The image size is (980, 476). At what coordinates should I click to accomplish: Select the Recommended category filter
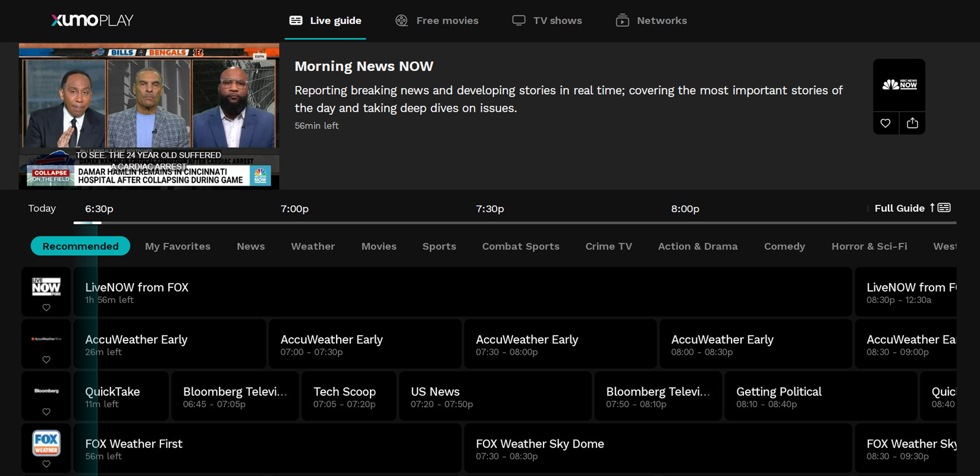[80, 246]
